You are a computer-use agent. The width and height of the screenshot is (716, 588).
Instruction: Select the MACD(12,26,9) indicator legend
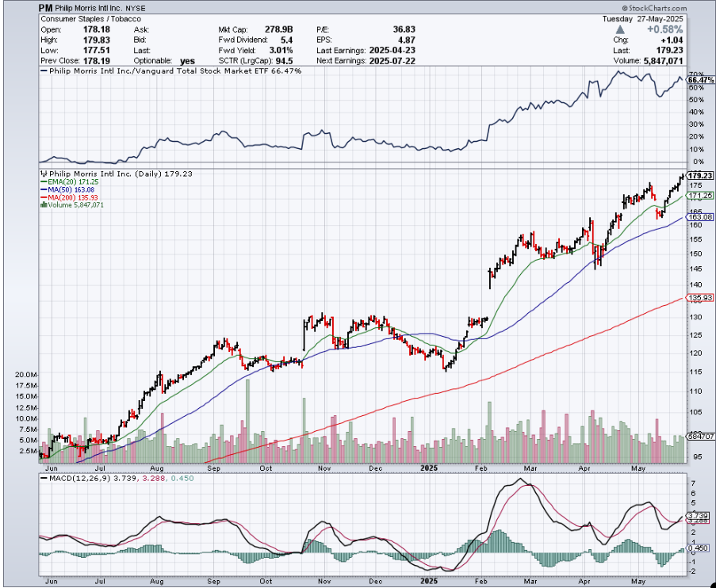[117, 479]
